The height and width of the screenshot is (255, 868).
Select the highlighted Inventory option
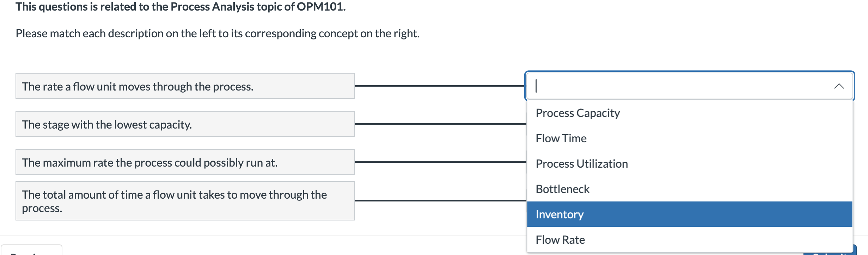coord(559,214)
